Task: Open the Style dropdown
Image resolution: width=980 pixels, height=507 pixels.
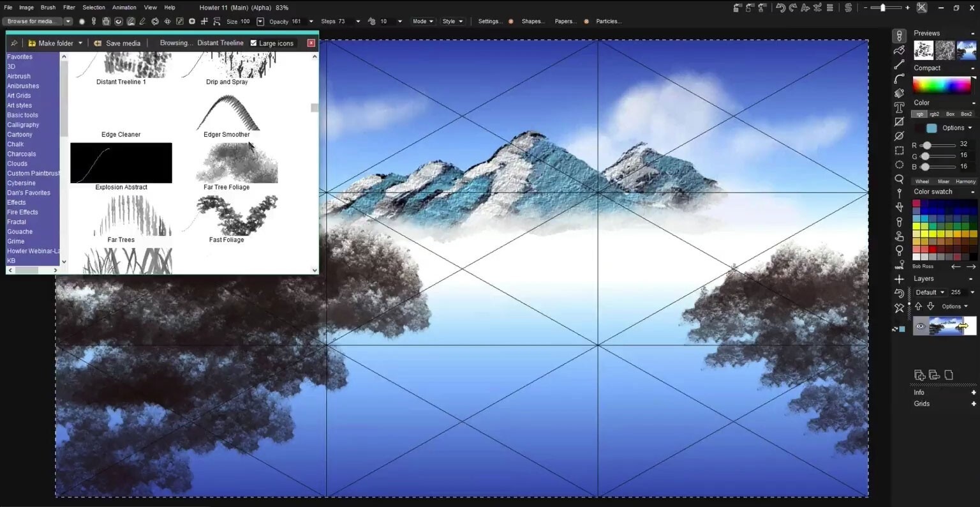Action: coord(452,21)
